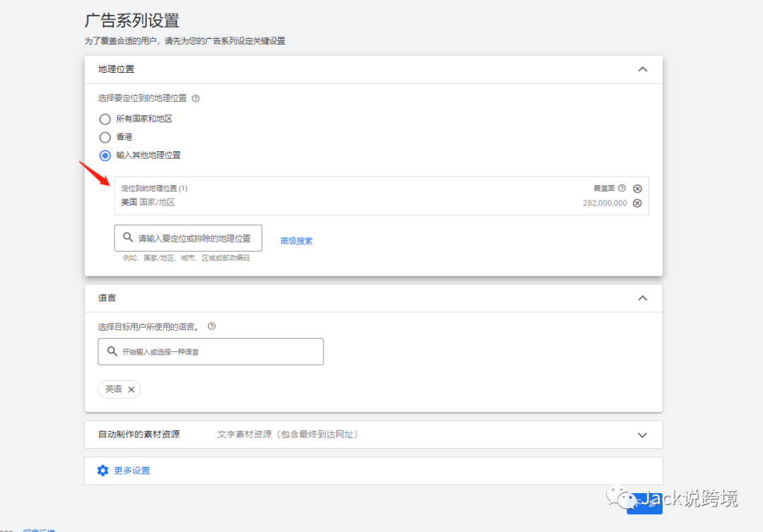This screenshot has width=763, height=532.
Task: Click 文字素材资源 summary text
Action: pos(288,435)
